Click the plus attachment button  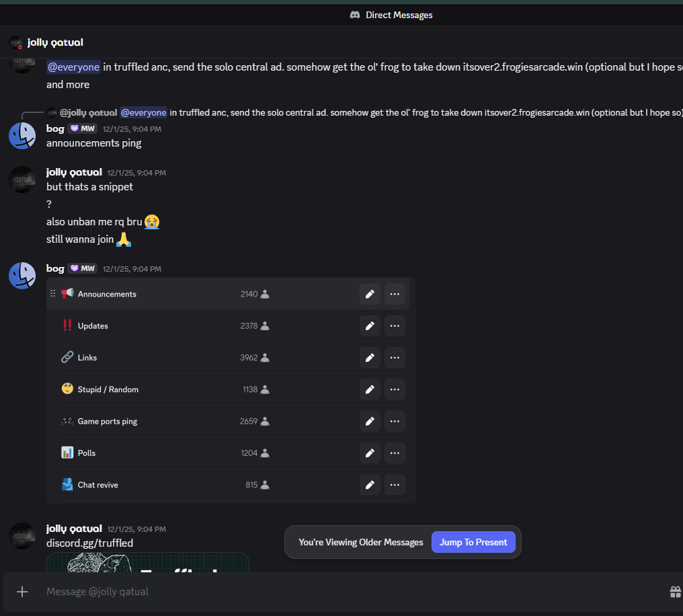pos(22,592)
